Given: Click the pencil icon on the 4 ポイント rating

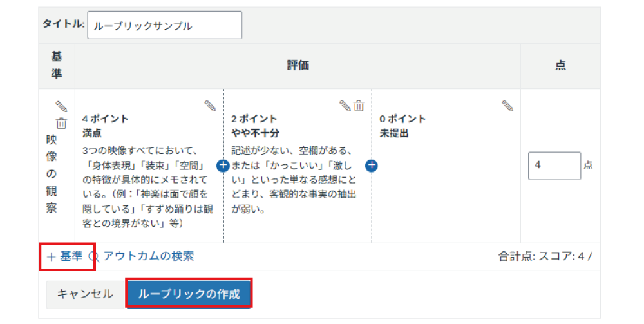Looking at the screenshot, I should coord(210,106).
